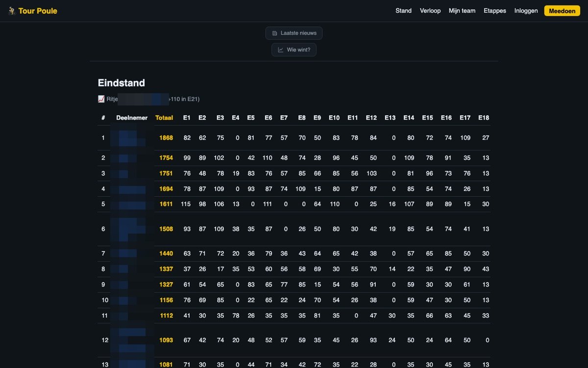
Task: Go to the Verloop page
Action: point(430,11)
